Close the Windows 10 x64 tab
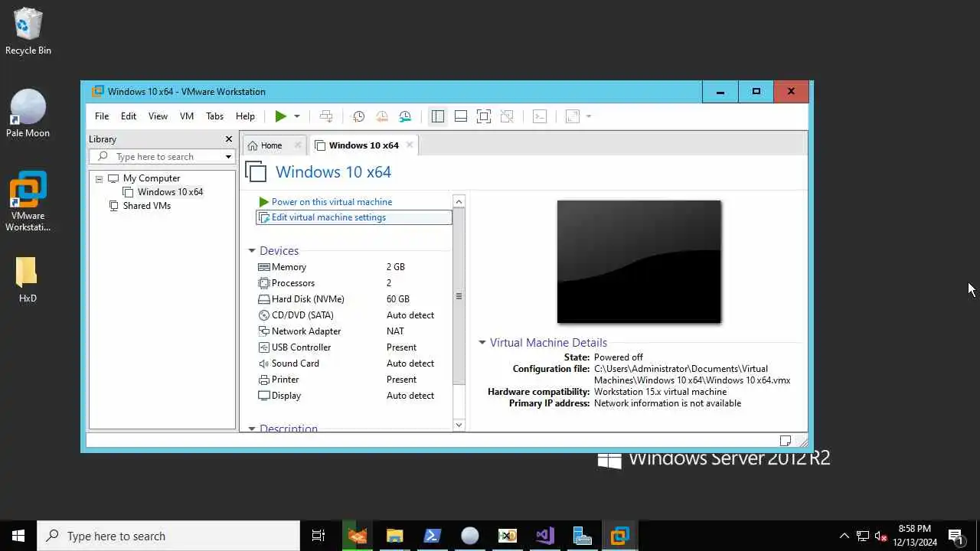The height and width of the screenshot is (551, 980). [x=410, y=145]
